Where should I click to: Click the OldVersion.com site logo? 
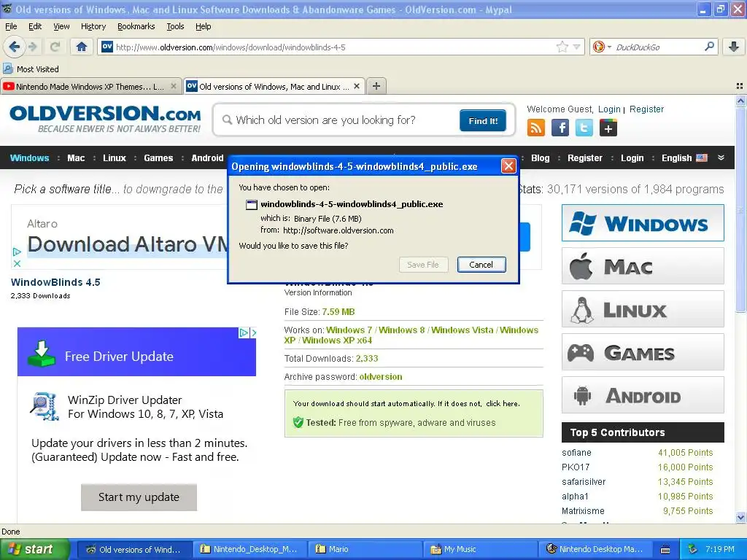pos(105,119)
